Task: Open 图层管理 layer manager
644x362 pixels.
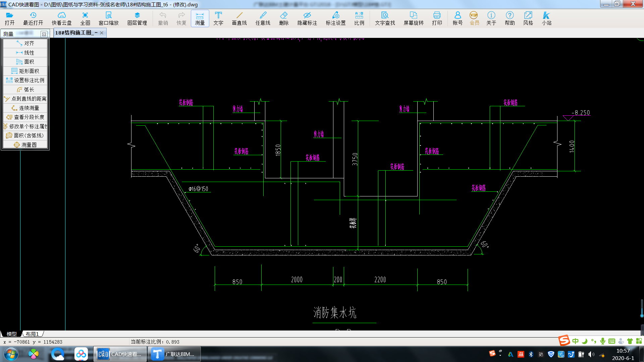Action: coord(137,18)
